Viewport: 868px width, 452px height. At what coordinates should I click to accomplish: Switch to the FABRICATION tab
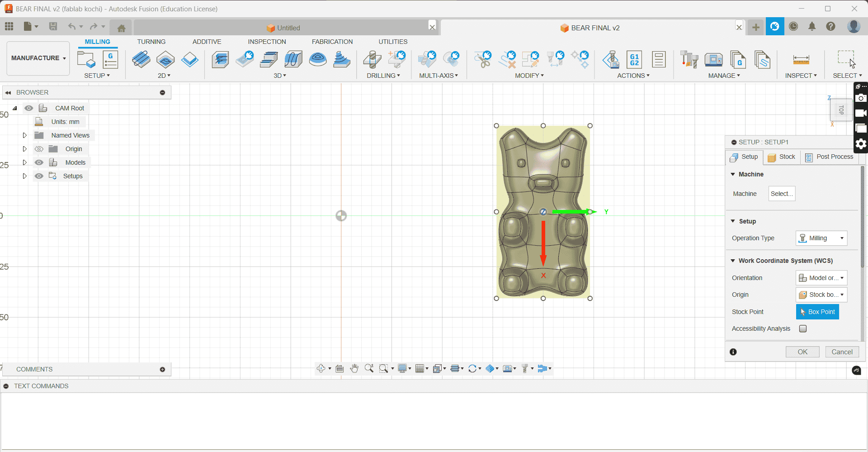tap(332, 42)
